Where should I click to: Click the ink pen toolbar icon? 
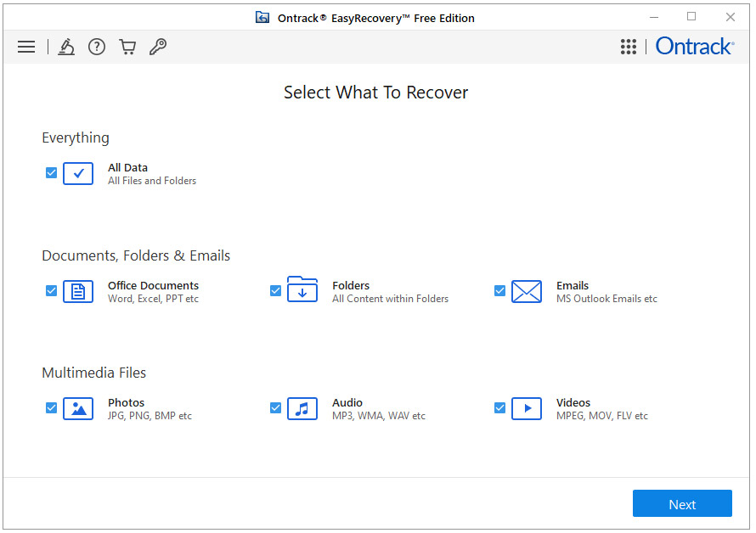[66, 47]
